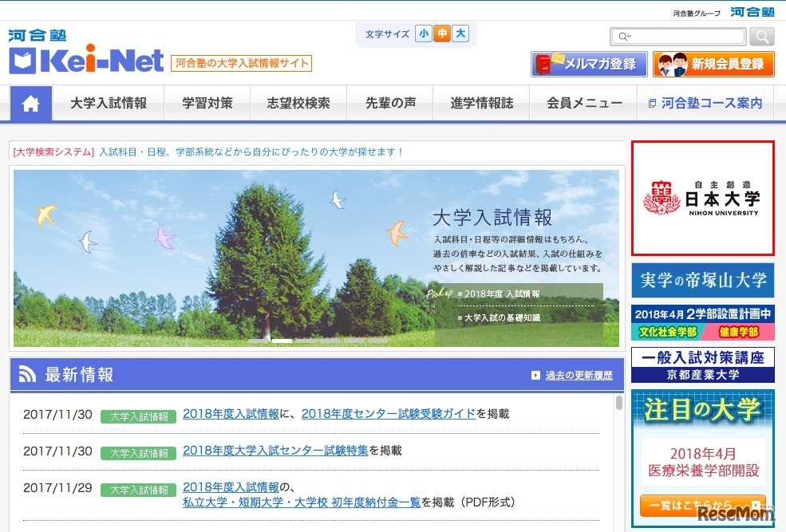Click the メルマガ登録 button
This screenshot has height=532, width=786.
tap(589, 64)
